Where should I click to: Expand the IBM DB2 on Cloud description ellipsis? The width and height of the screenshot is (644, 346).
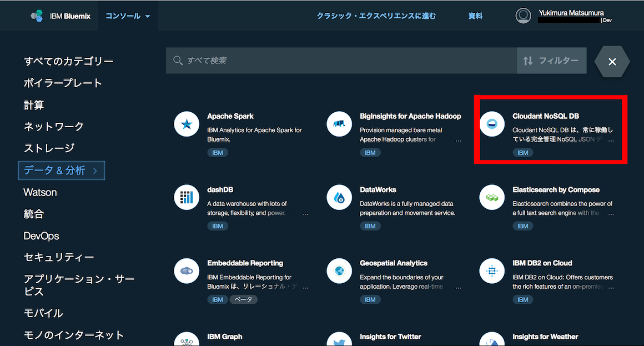(611, 287)
